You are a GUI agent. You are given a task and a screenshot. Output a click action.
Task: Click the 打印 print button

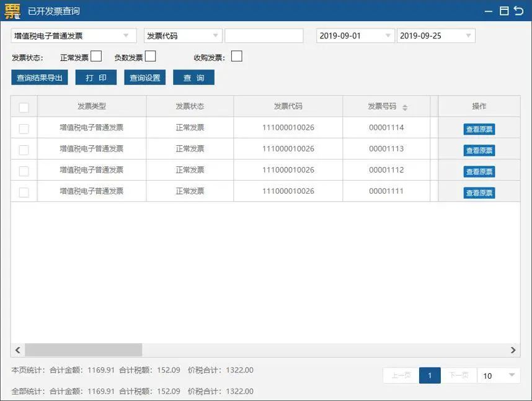(x=96, y=78)
